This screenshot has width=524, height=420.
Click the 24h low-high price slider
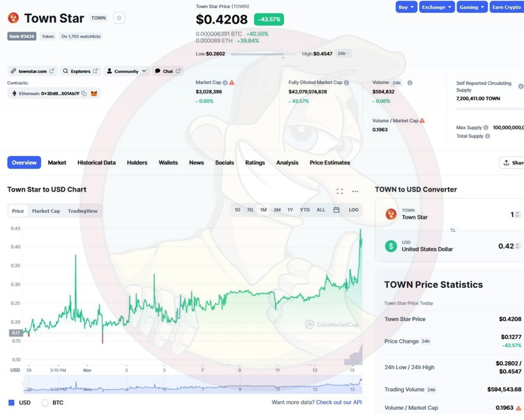coord(263,54)
